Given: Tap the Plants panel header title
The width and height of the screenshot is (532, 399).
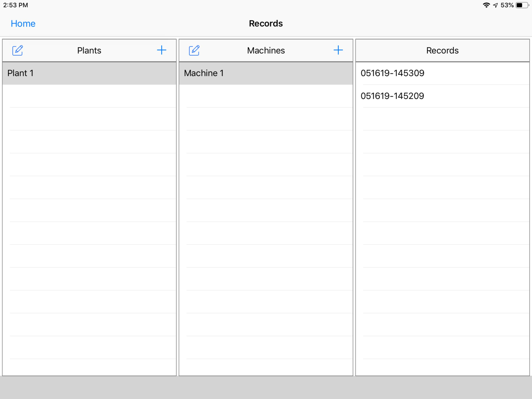Looking at the screenshot, I should coord(89,50).
